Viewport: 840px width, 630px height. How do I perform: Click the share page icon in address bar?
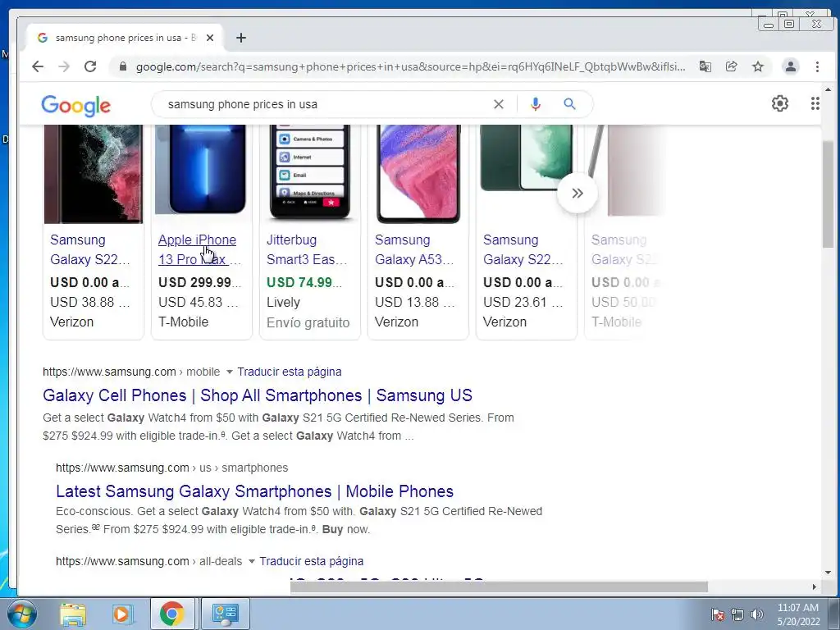[731, 66]
